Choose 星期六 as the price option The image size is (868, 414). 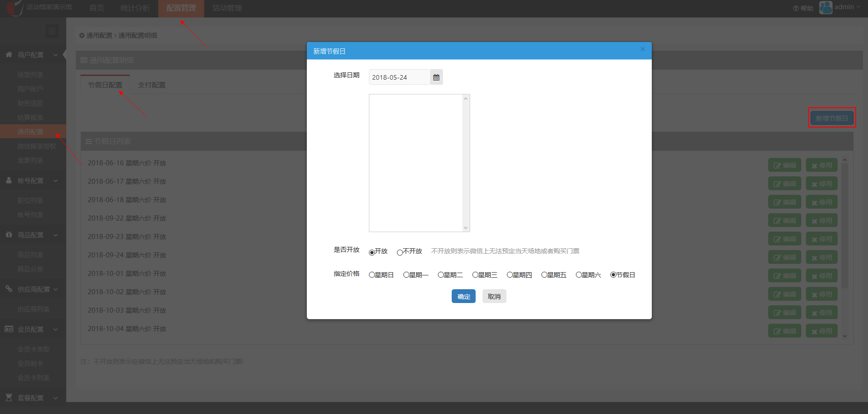click(579, 275)
